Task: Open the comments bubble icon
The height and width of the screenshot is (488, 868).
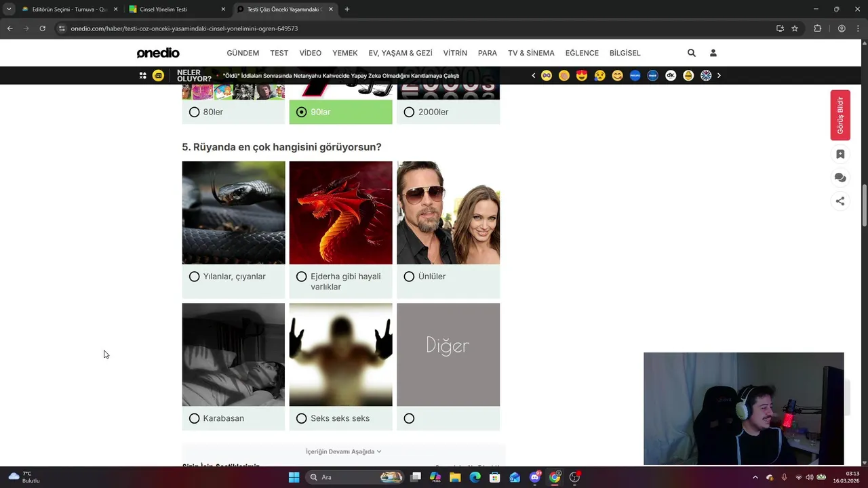Action: tap(840, 178)
